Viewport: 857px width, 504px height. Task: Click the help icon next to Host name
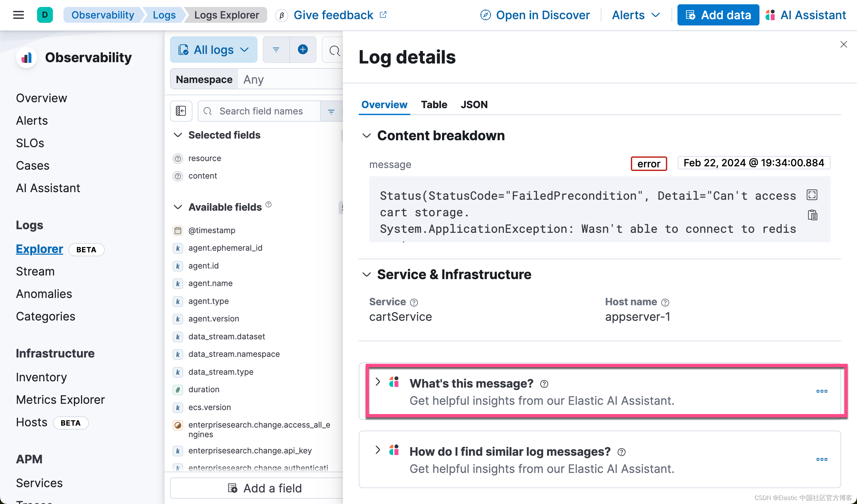click(x=666, y=302)
